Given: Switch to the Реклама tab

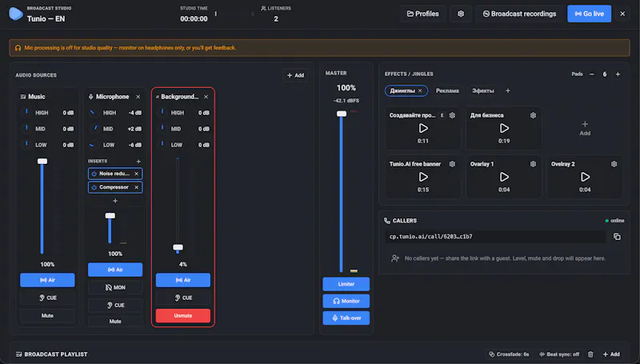Looking at the screenshot, I should [x=447, y=90].
